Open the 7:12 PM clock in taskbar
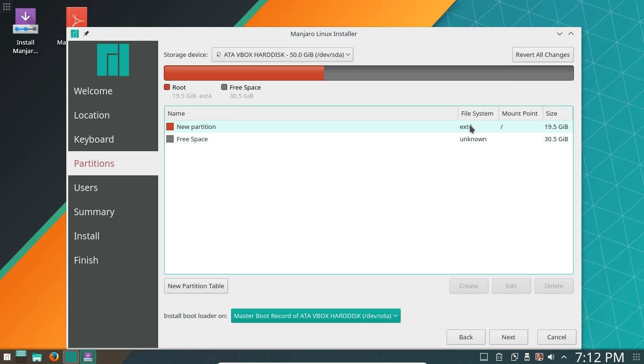Image resolution: width=644 pixels, height=364 pixels. pyautogui.click(x=599, y=357)
